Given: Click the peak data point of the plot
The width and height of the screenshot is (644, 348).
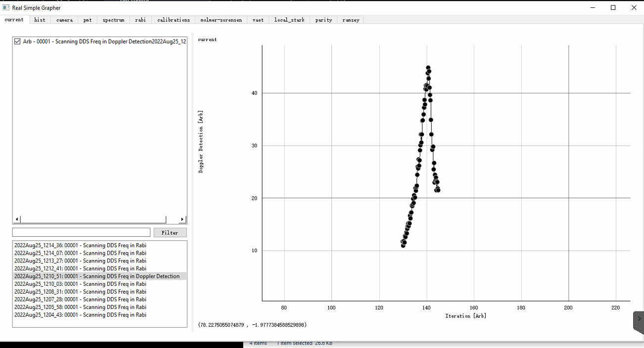Looking at the screenshot, I should [428, 68].
